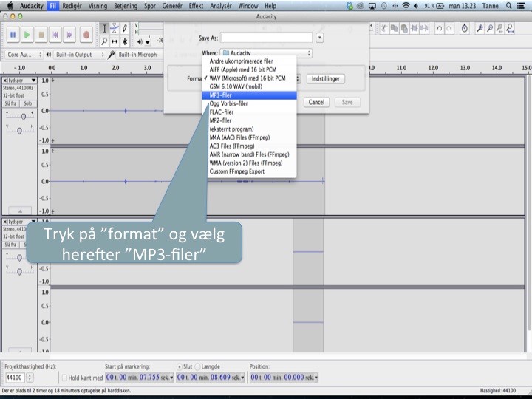This screenshot has height=399, width=532.
Task: Click the Undo arrow icon
Action: 439,29
